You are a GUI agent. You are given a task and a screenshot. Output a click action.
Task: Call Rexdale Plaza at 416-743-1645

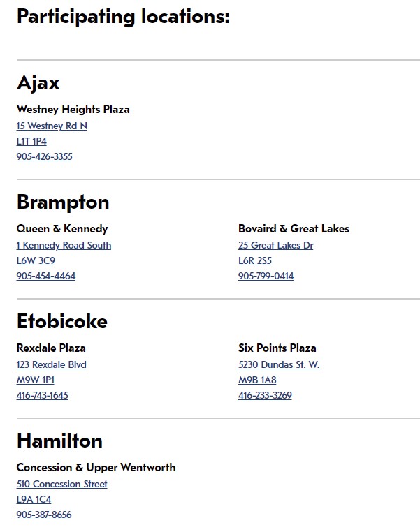[x=42, y=395]
